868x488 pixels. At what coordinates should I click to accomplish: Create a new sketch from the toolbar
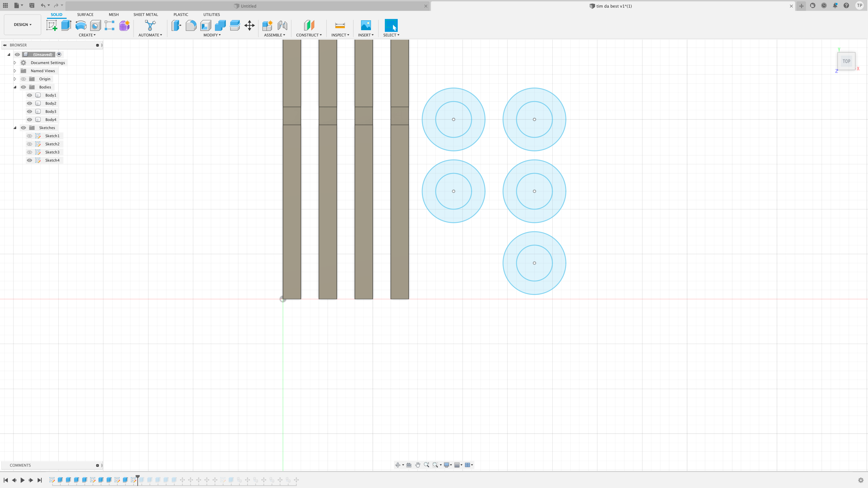(x=52, y=25)
